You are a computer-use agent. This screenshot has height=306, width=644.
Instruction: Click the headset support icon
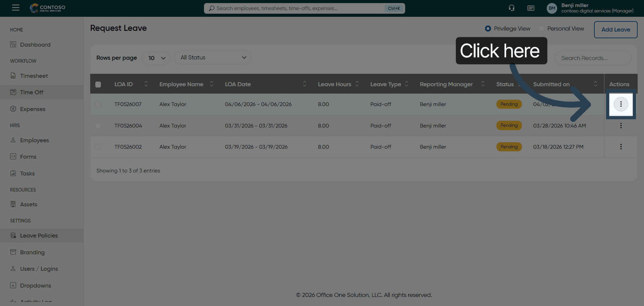click(512, 8)
